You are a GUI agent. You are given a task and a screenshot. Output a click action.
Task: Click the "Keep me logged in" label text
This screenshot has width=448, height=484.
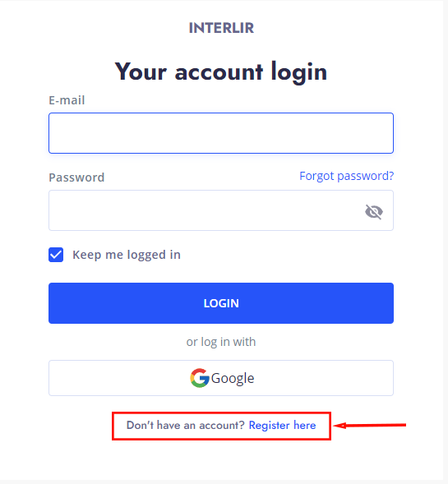pyautogui.click(x=127, y=255)
